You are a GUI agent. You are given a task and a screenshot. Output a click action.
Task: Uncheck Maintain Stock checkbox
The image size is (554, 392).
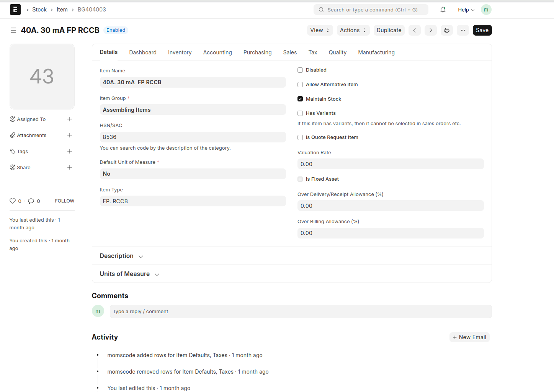pos(300,99)
